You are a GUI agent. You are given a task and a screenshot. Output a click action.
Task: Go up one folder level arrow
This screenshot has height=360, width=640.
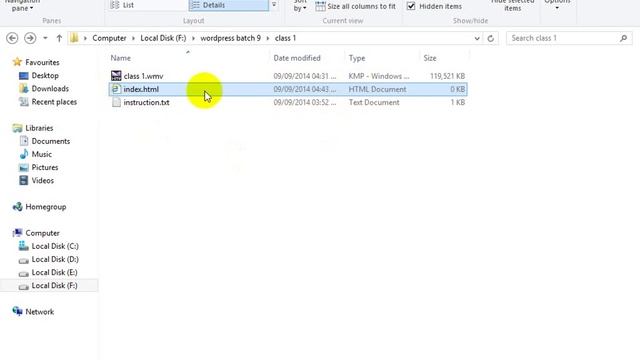tap(59, 38)
